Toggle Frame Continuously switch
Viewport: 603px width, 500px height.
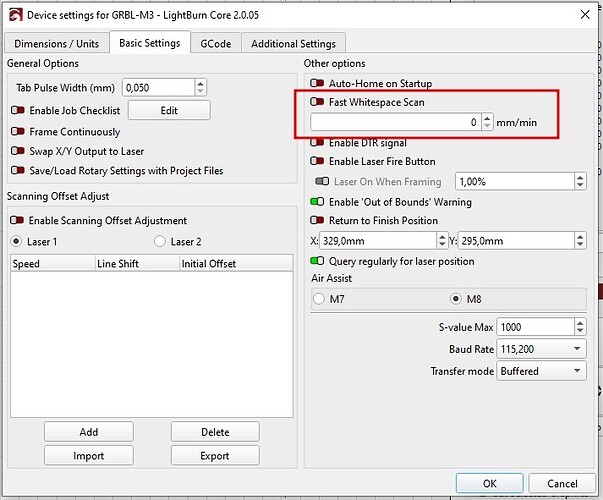pyautogui.click(x=18, y=132)
